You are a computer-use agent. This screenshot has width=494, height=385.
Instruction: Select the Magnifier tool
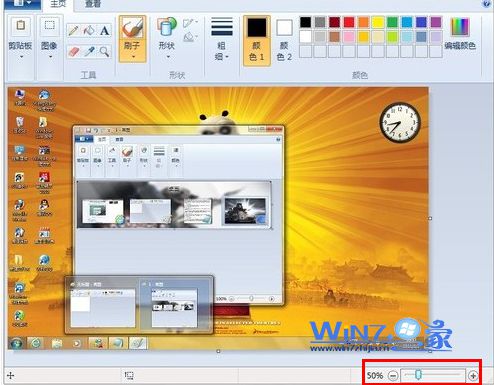coord(104,52)
